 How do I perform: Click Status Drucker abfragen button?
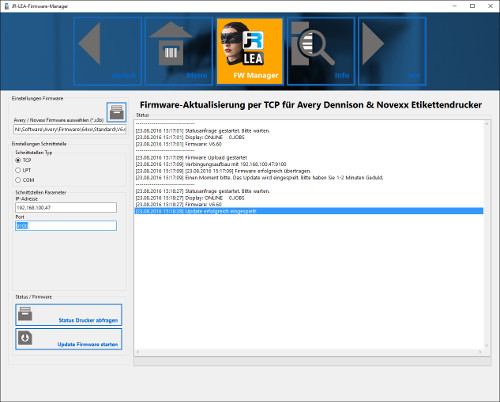(69, 315)
